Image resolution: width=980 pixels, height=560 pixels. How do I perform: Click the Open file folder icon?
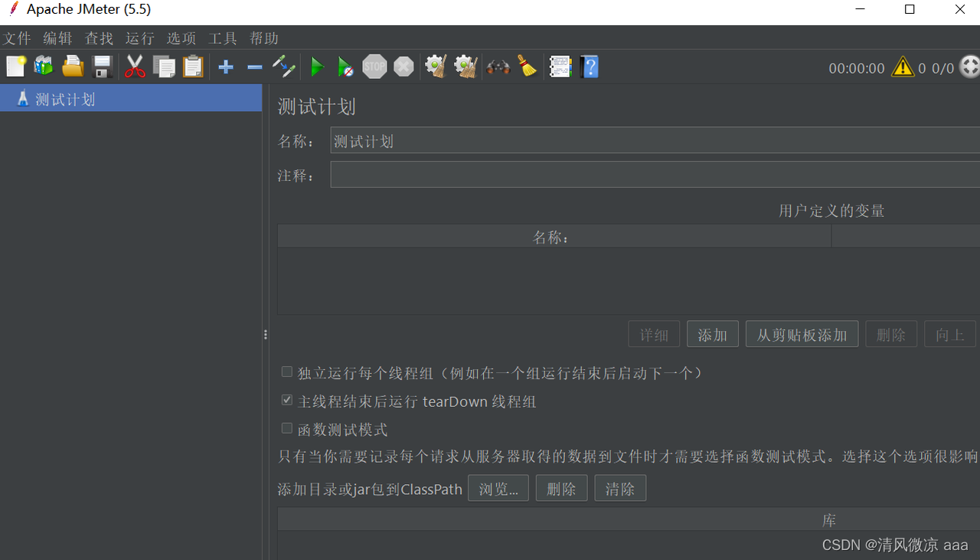coord(73,67)
